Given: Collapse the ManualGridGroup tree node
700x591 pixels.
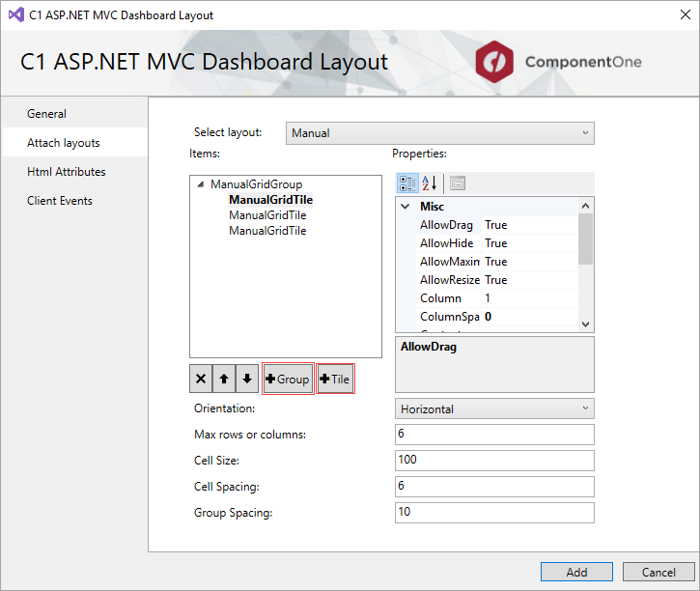Looking at the screenshot, I should (201, 183).
